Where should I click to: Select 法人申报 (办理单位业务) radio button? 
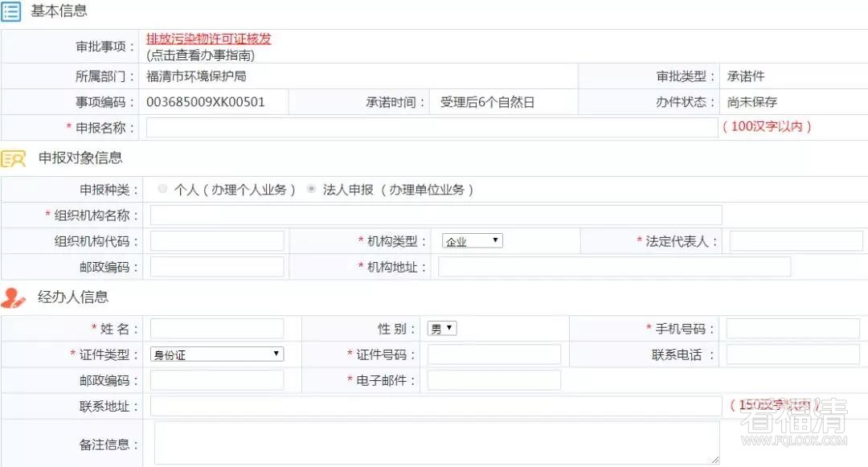(311, 190)
